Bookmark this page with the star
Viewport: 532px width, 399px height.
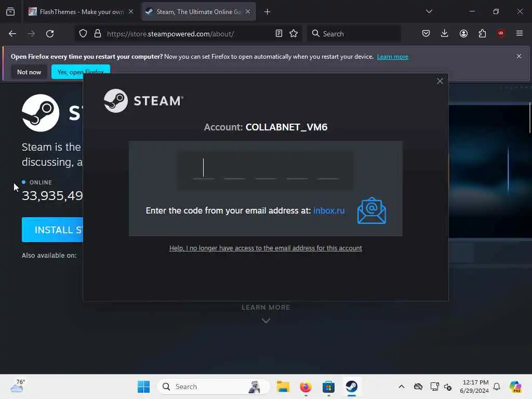pyautogui.click(x=294, y=34)
